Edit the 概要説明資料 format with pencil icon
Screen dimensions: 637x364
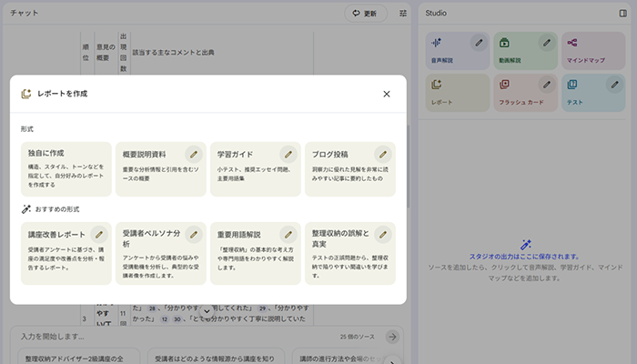[x=193, y=154]
